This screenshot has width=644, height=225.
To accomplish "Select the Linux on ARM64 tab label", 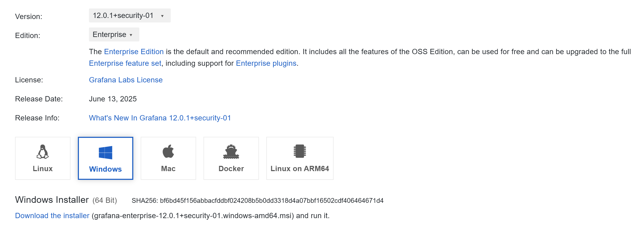I will pyautogui.click(x=300, y=168).
